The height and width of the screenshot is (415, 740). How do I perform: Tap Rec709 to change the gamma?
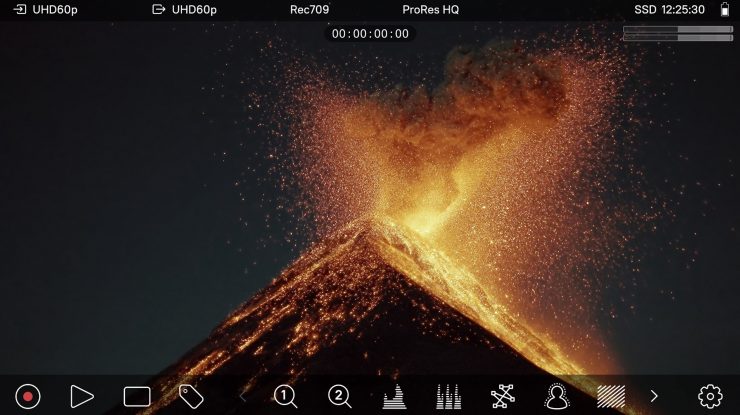(x=309, y=9)
